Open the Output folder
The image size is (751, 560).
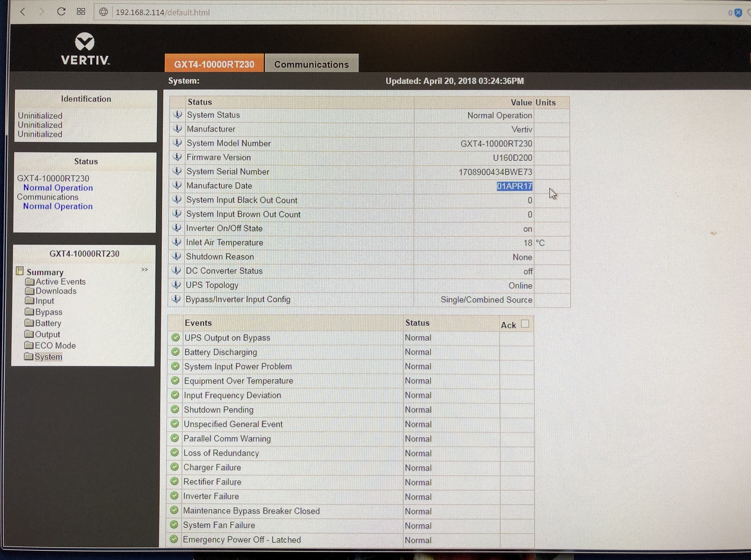coord(47,334)
